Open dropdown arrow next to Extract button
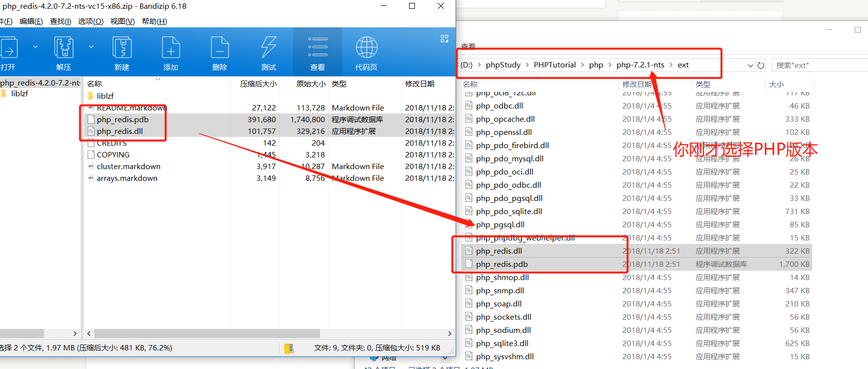868x369 pixels. 91,47
